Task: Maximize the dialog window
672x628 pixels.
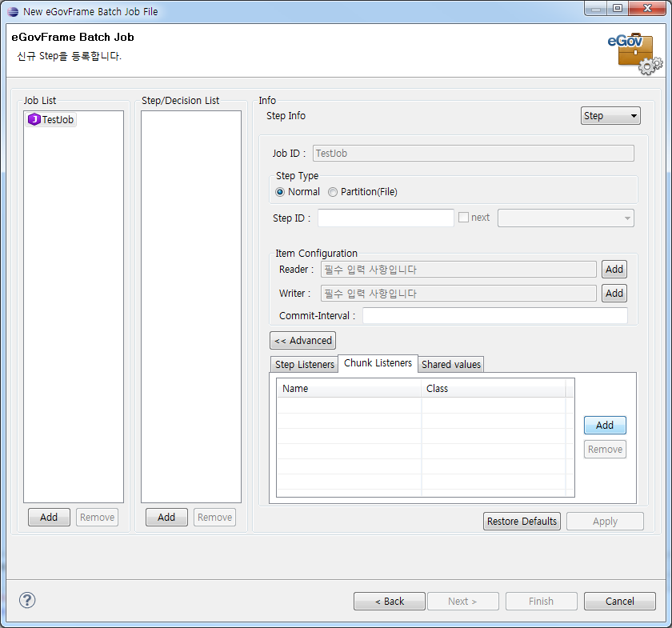Action: pos(617,9)
